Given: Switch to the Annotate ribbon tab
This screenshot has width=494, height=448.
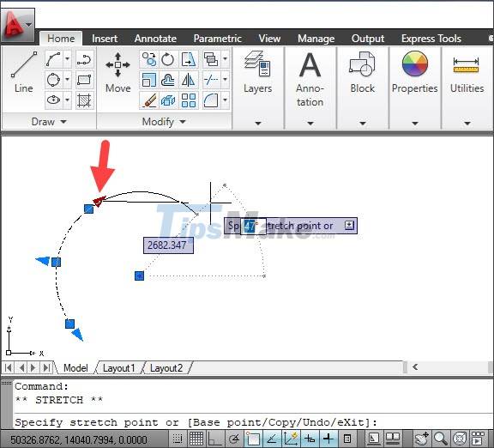Looking at the screenshot, I should point(155,39).
